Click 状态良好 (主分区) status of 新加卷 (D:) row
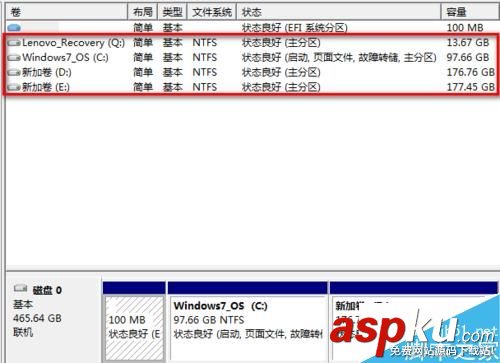Image resolution: width=500 pixels, height=363 pixels. 281,72
